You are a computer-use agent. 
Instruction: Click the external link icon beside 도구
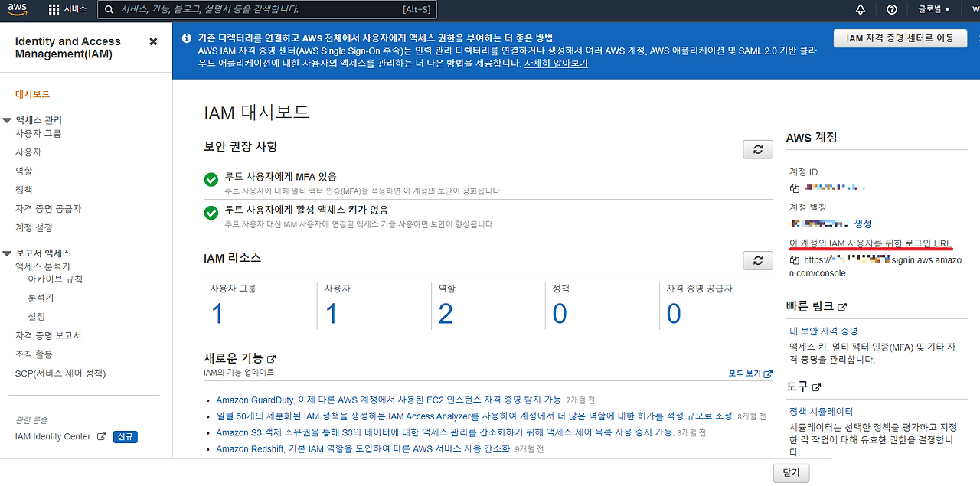816,388
